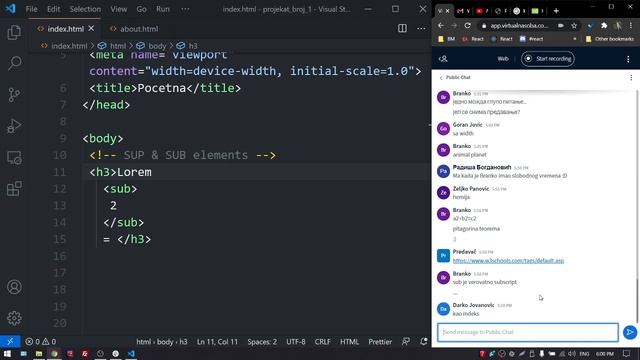Click Prettier status bar item
The image size is (640, 360).
coord(380,341)
